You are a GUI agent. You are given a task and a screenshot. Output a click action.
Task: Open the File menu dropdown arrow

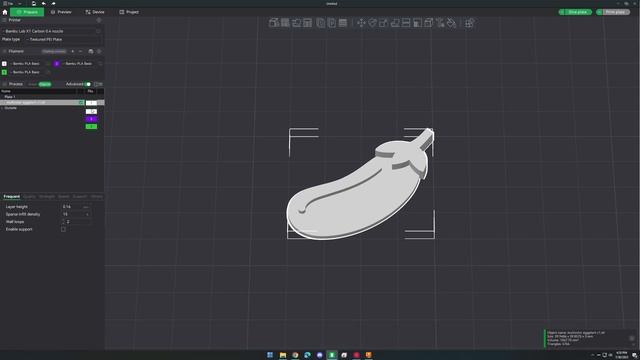coord(20,3)
